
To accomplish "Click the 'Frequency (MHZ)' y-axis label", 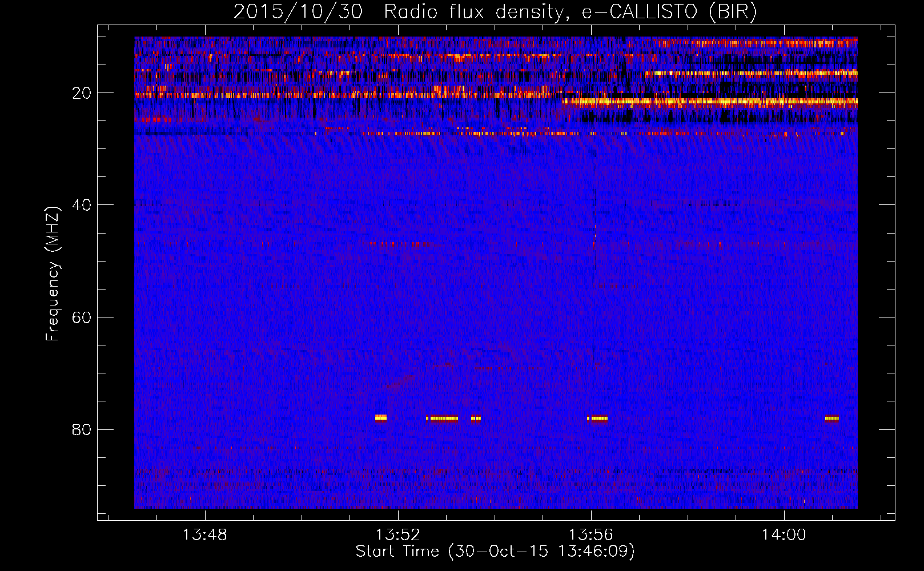I will point(52,274).
